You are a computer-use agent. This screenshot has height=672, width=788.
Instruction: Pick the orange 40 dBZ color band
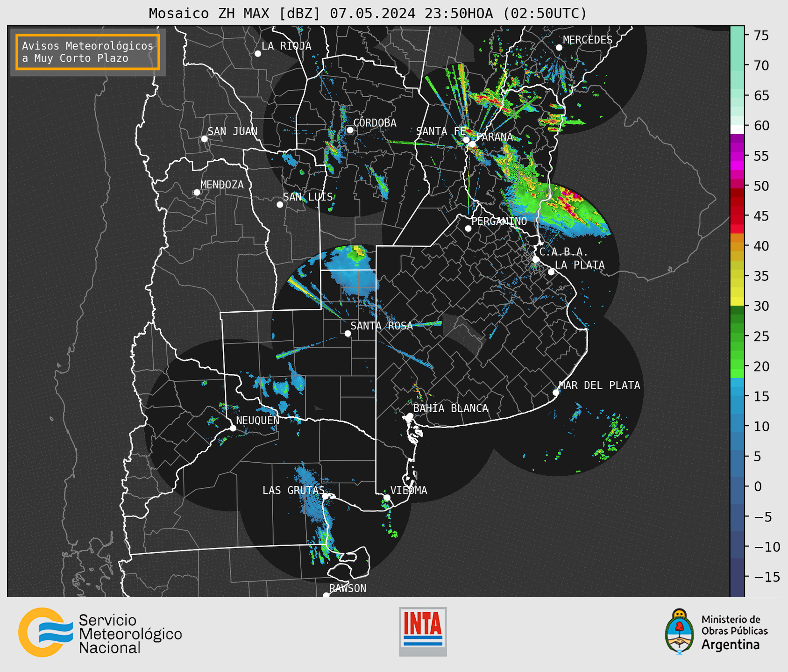[737, 246]
